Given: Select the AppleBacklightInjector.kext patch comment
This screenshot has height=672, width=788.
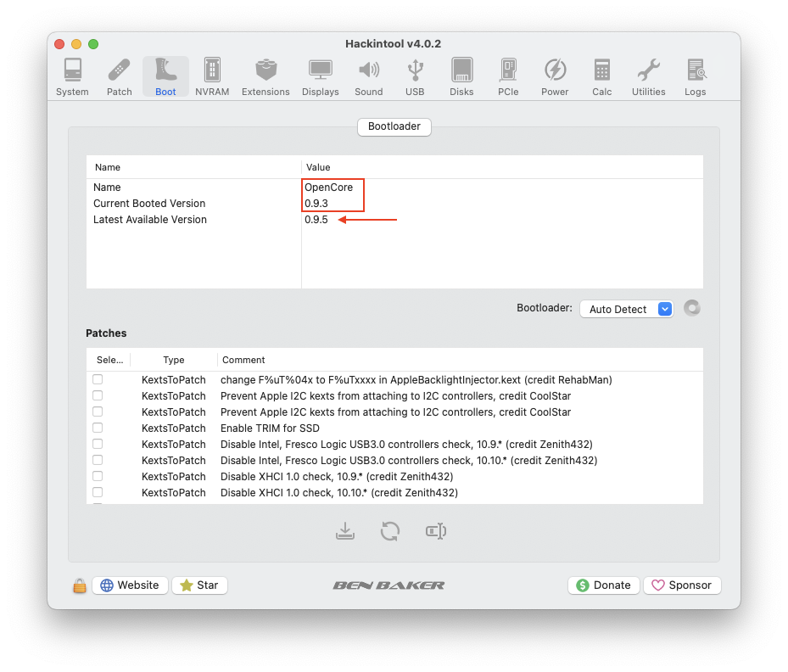Looking at the screenshot, I should click(x=416, y=380).
